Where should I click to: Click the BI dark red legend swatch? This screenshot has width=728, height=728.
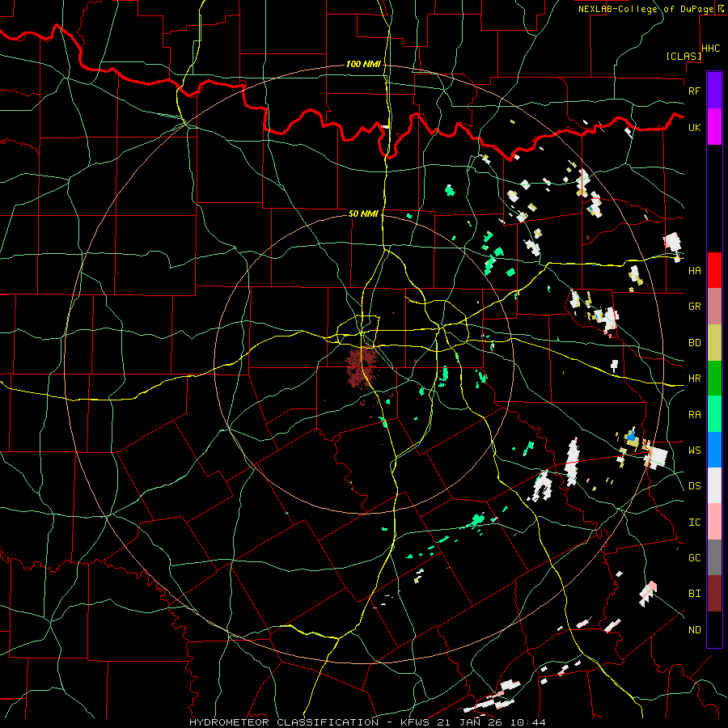(x=714, y=594)
